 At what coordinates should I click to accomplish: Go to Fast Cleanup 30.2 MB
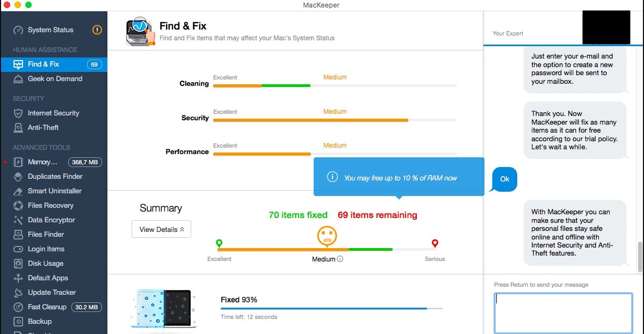tap(47, 307)
